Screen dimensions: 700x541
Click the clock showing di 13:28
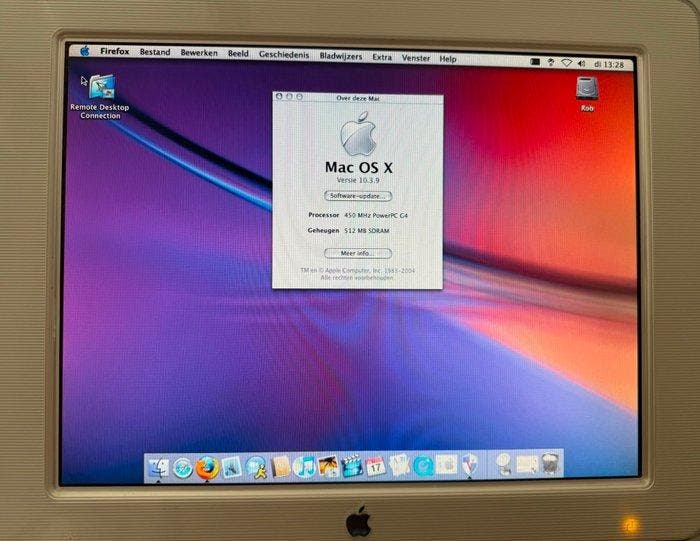[x=609, y=65]
